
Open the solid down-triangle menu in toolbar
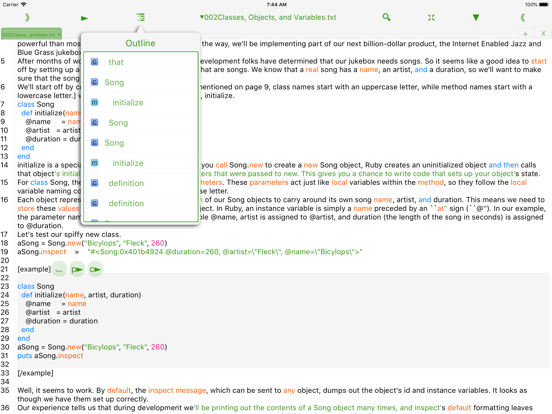tap(476, 17)
